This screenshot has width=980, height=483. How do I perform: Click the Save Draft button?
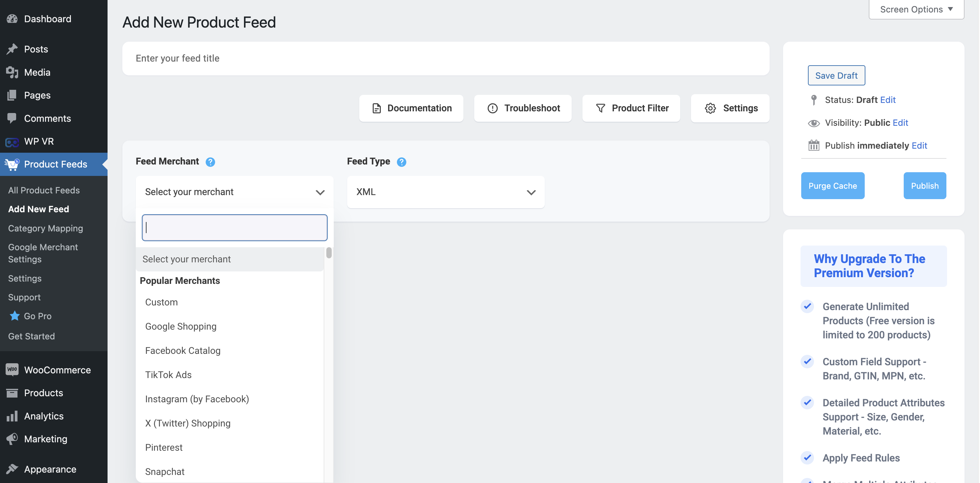pos(836,75)
